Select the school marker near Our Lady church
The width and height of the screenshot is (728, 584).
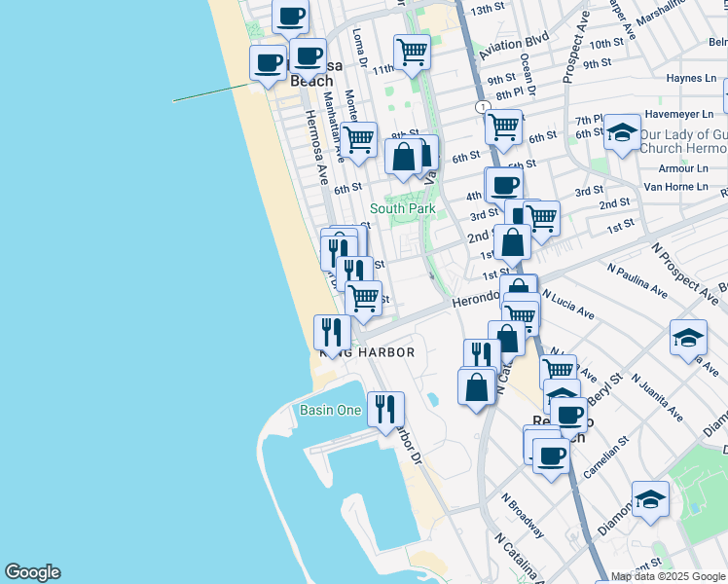coord(621,133)
